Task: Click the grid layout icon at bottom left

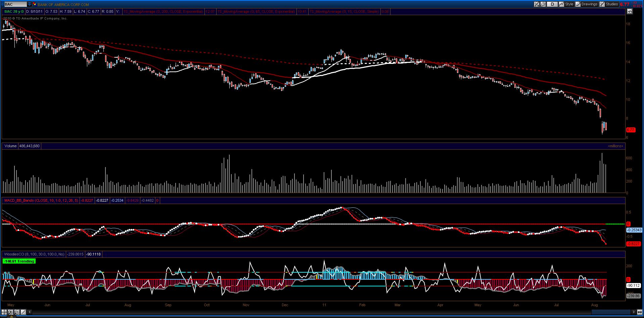Action: click(x=4, y=312)
